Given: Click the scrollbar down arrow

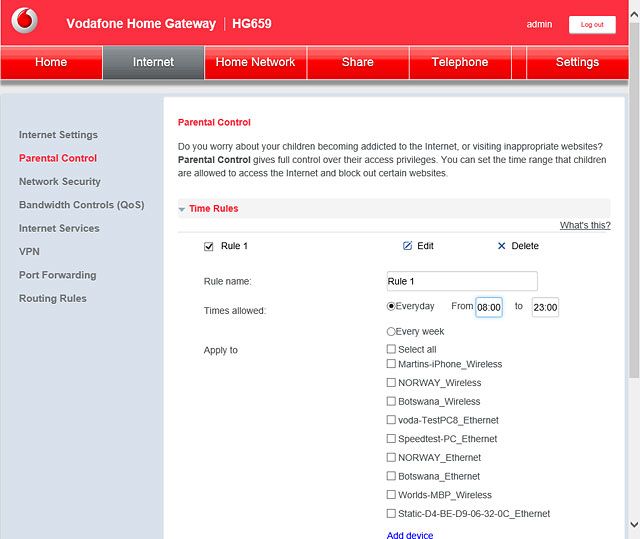Looking at the screenshot, I should 634,524.
